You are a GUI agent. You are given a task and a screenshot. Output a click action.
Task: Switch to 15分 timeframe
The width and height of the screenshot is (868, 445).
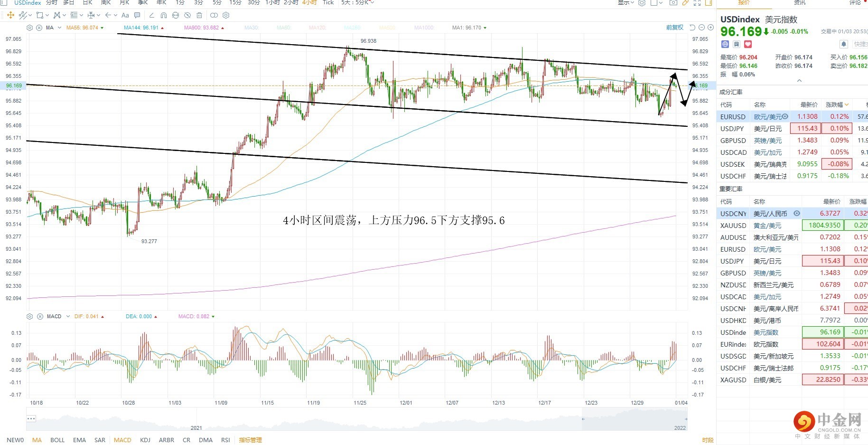click(x=235, y=2)
